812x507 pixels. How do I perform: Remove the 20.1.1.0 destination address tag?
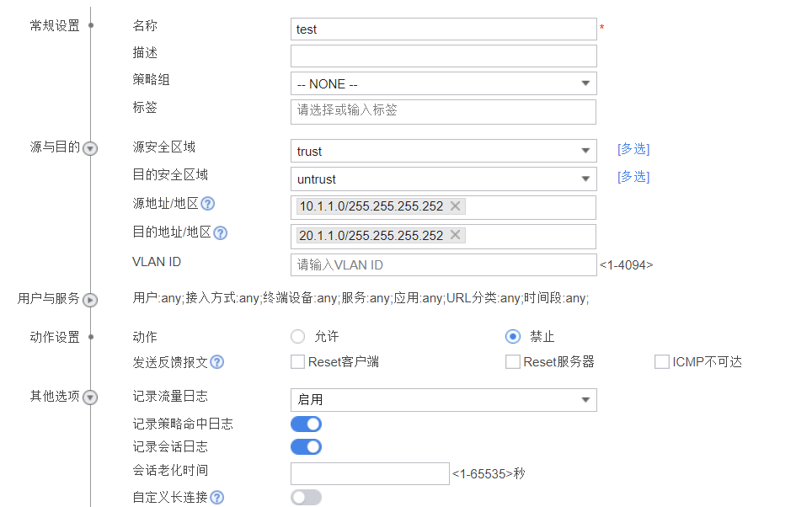point(456,235)
